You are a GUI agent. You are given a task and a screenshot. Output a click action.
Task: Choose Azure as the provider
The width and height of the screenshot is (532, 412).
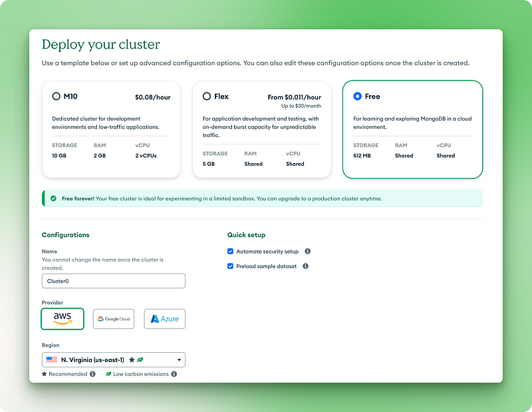(x=164, y=319)
